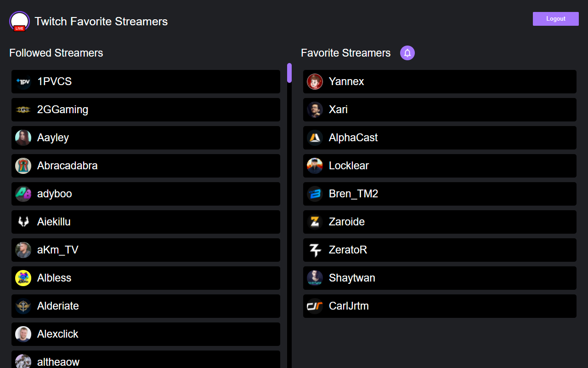This screenshot has width=588, height=368.
Task: Click the 2GGaming avatar icon
Action: pyautogui.click(x=23, y=109)
